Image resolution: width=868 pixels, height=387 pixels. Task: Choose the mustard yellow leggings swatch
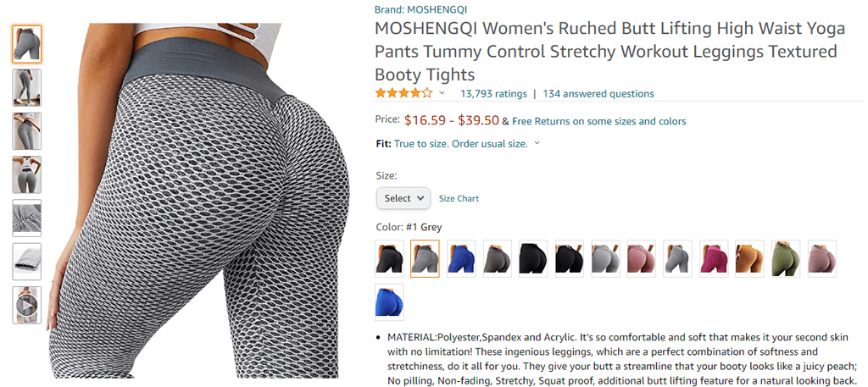[749, 258]
